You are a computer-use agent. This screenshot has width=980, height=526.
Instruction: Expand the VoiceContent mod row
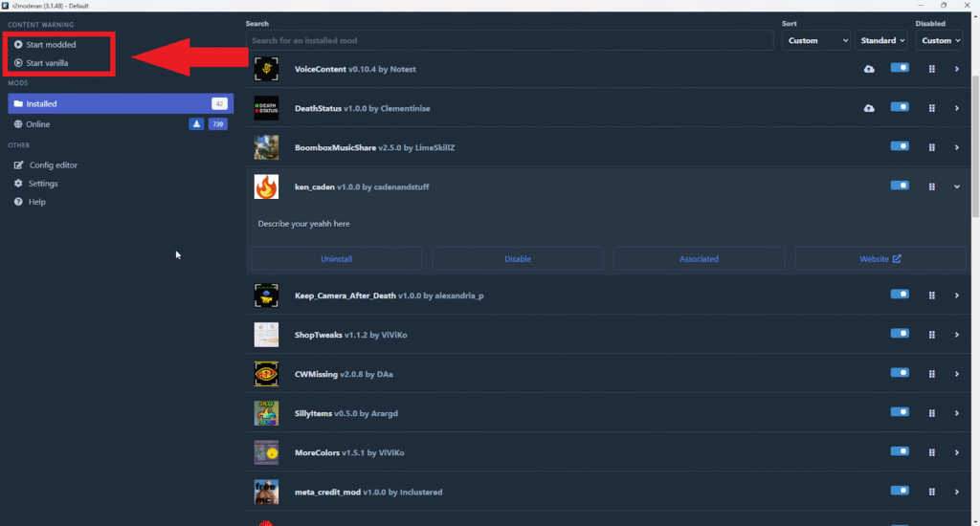(957, 69)
